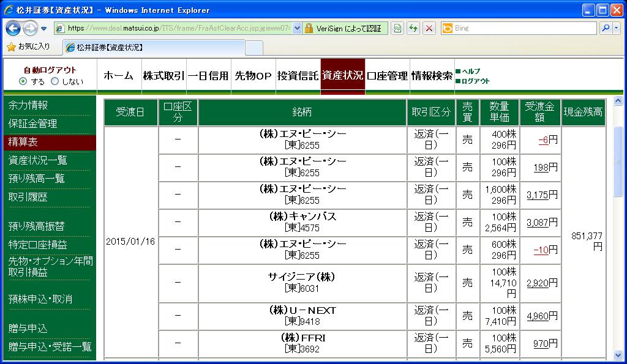Image resolution: width=627 pixels, height=364 pixels.
Task: Open 余力情報 in the sidebar
Action: tap(28, 105)
